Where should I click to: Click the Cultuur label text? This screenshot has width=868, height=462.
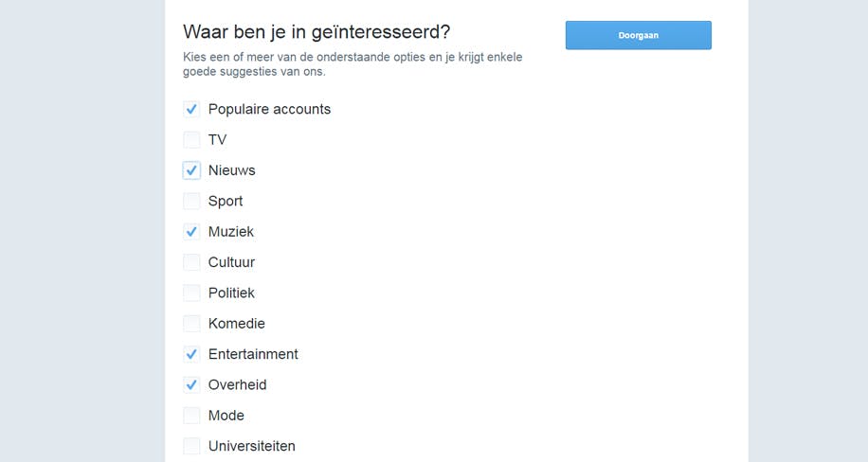pos(231,262)
